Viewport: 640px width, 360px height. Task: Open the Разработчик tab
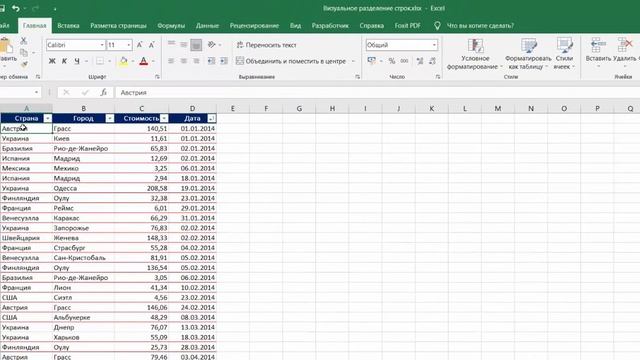330,25
